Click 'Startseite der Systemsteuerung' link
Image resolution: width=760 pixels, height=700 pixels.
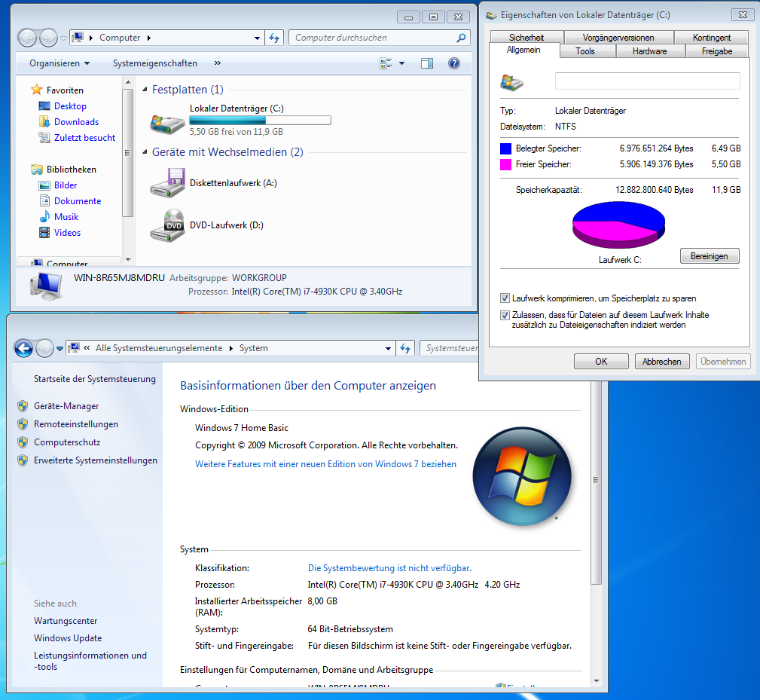click(94, 378)
